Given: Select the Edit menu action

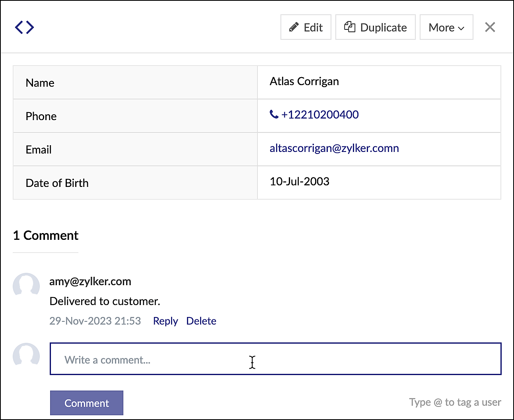Looking at the screenshot, I should click(x=306, y=27).
